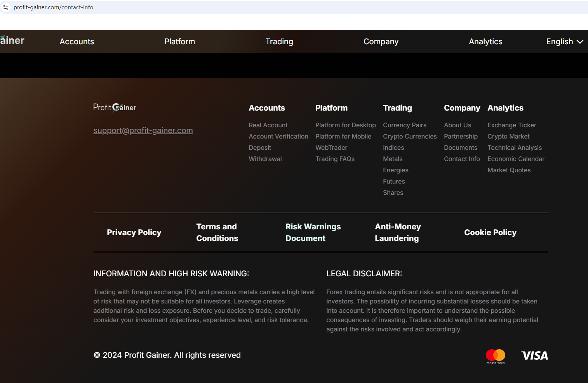Open the Cookie Policy link

[x=490, y=232]
